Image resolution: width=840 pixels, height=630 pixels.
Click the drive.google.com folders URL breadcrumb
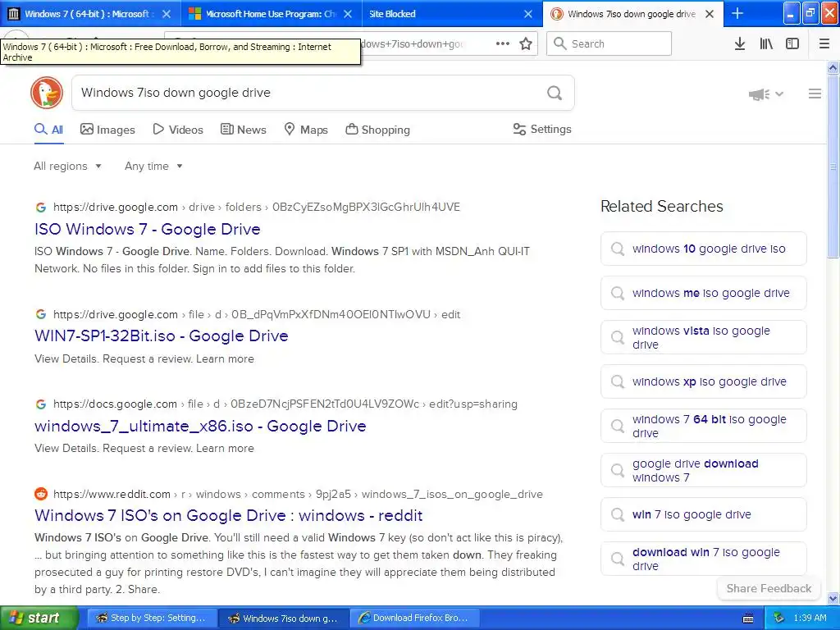coord(256,208)
